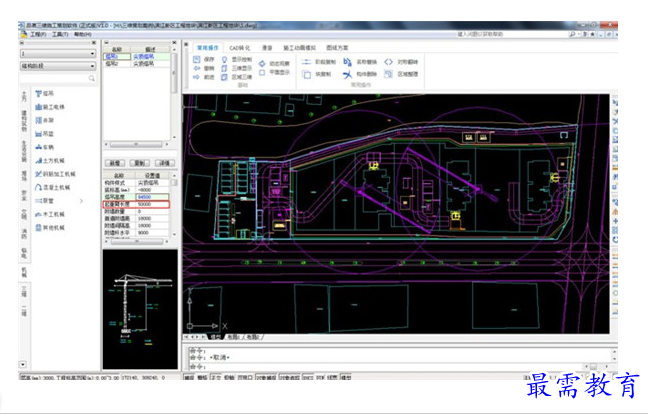This screenshot has width=648, height=417.
Task: Toggle the 捕捉 snap status button
Action: 189,377
